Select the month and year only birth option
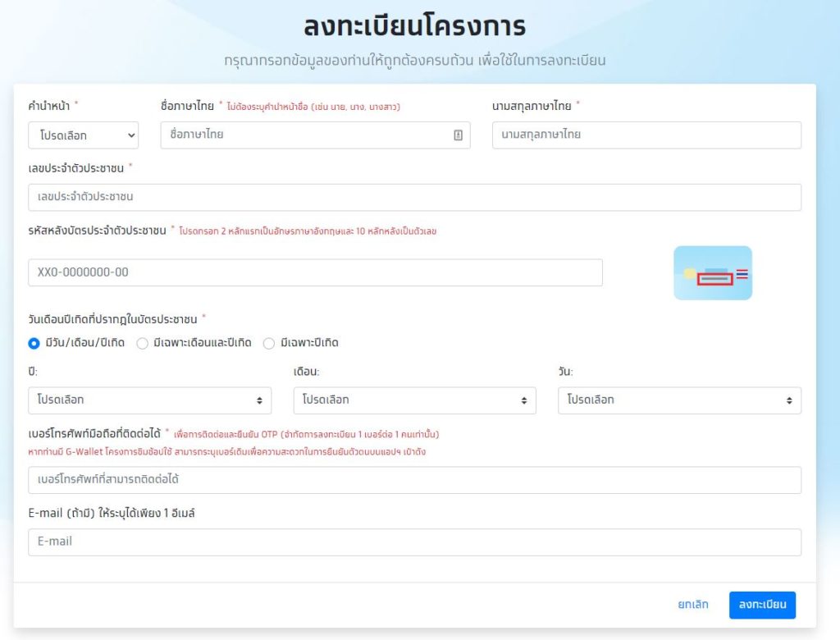 coord(142,343)
